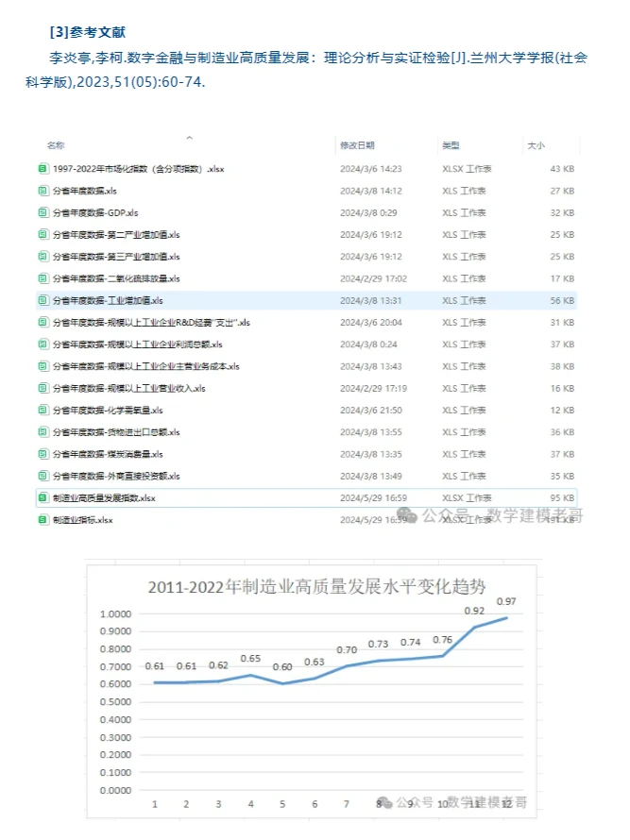
Task: Click the 大小 column header
Action: (x=536, y=145)
